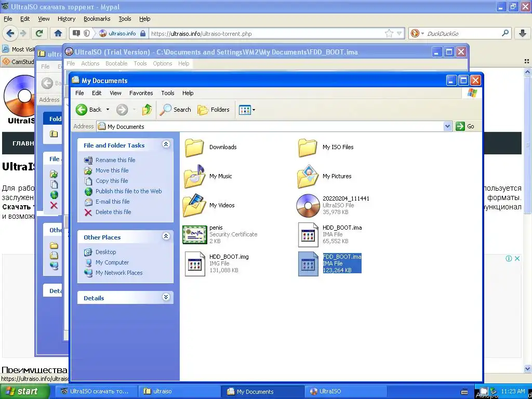532x399 pixels.
Task: Select the penis Security Certificate file
Action: tap(220, 234)
